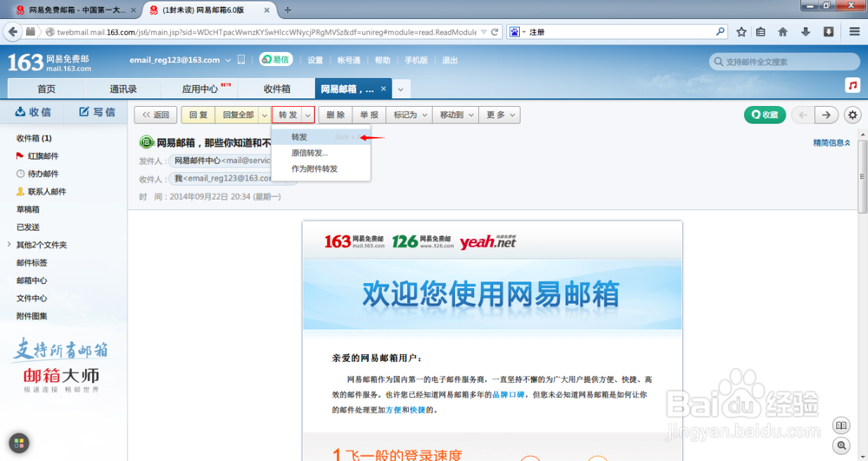The height and width of the screenshot is (461, 868).
Task: Open 收件箱 (1) folder in sidebar
Action: pos(34,138)
